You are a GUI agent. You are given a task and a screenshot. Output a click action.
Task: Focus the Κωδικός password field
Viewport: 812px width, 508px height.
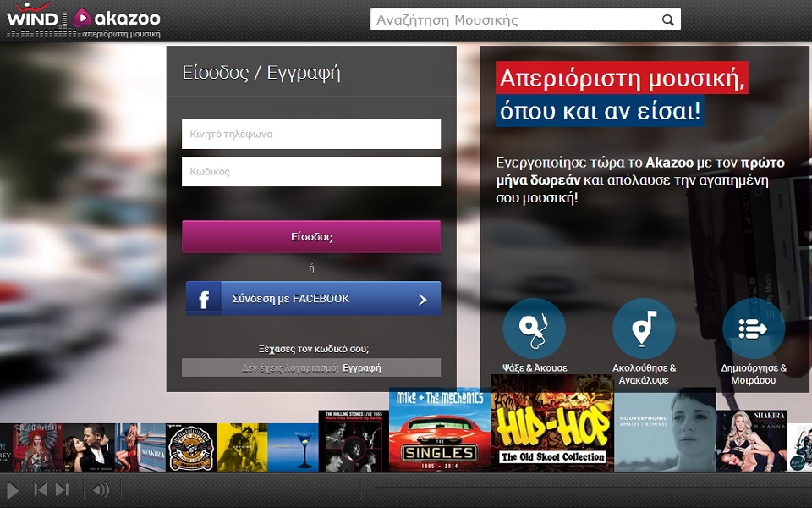(x=310, y=171)
